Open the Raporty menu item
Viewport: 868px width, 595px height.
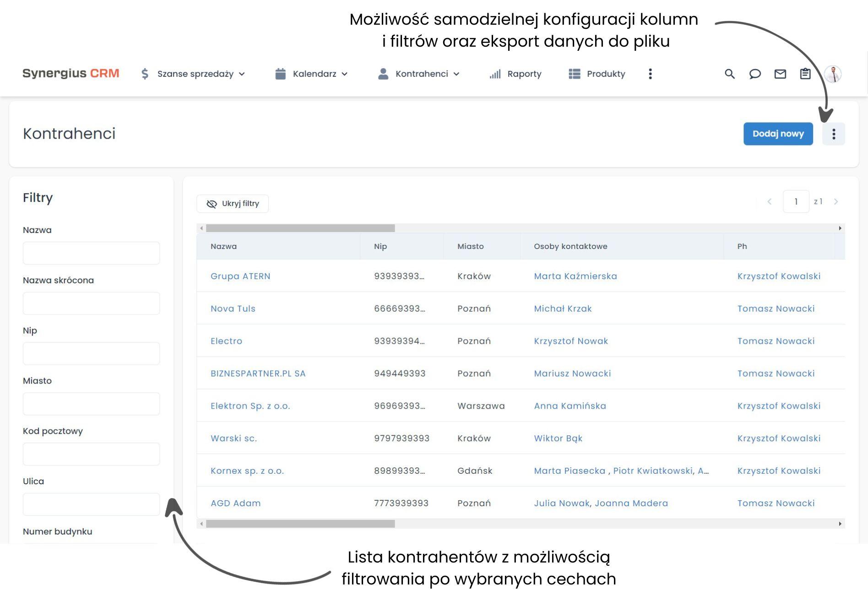pyautogui.click(x=524, y=74)
